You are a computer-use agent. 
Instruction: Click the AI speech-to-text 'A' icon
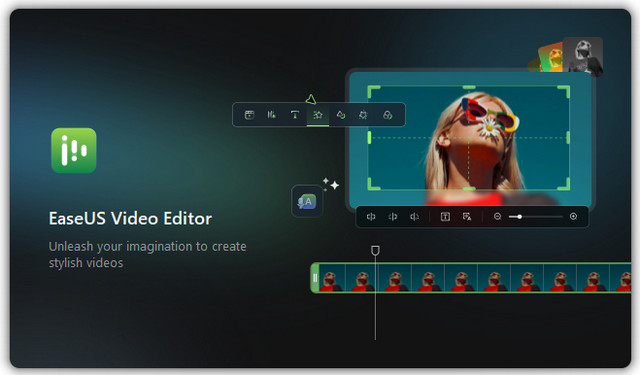pyautogui.click(x=307, y=201)
